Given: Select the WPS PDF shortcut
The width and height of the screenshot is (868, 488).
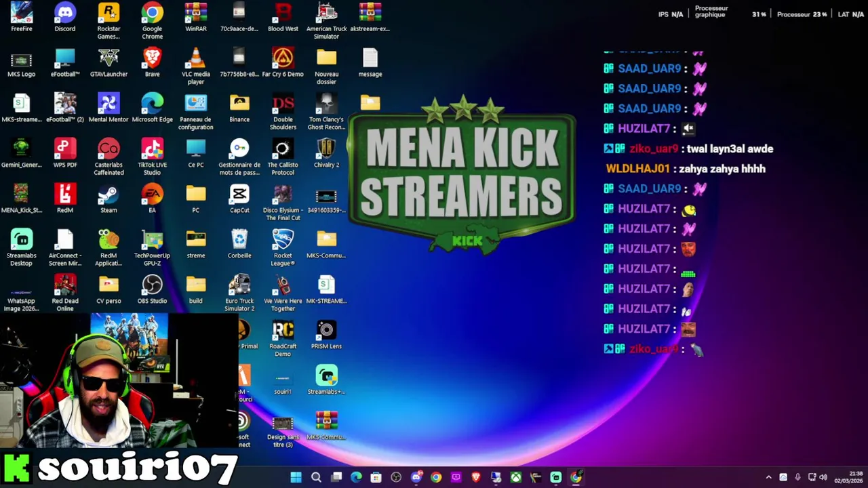Looking at the screenshot, I should pyautogui.click(x=65, y=154).
